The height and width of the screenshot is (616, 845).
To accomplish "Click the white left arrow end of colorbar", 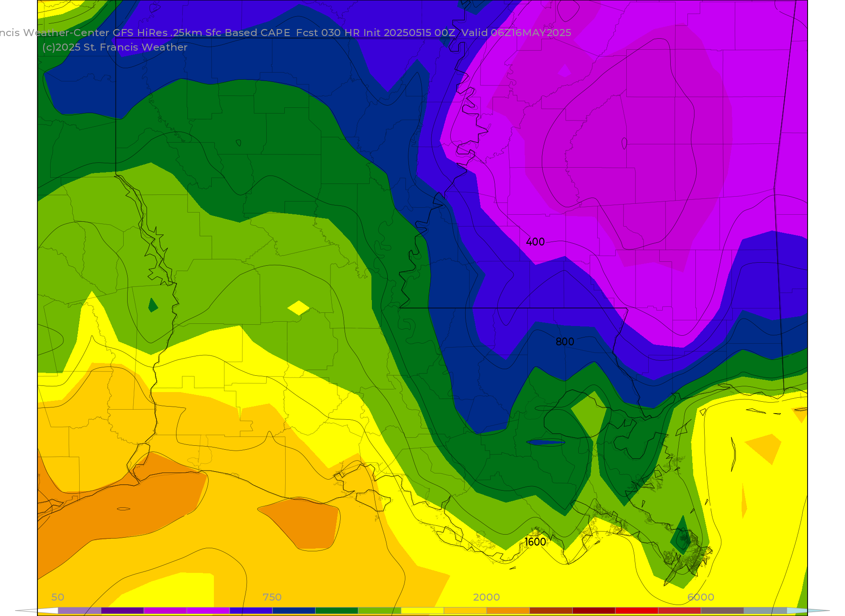I will (37, 610).
